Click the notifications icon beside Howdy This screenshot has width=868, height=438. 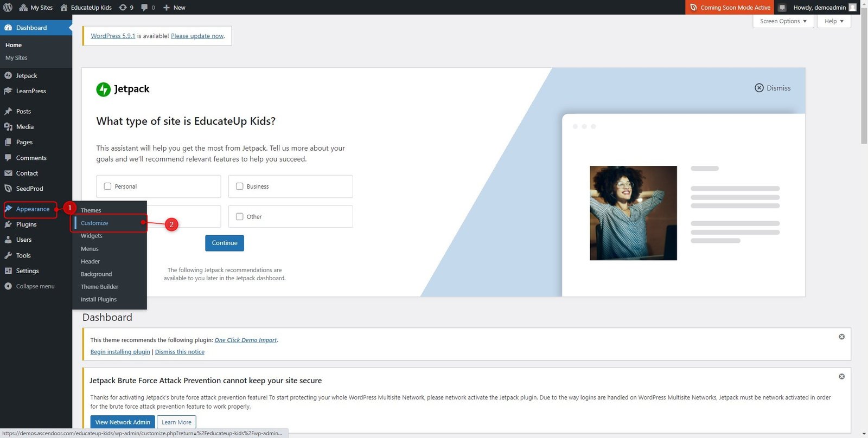click(x=782, y=8)
